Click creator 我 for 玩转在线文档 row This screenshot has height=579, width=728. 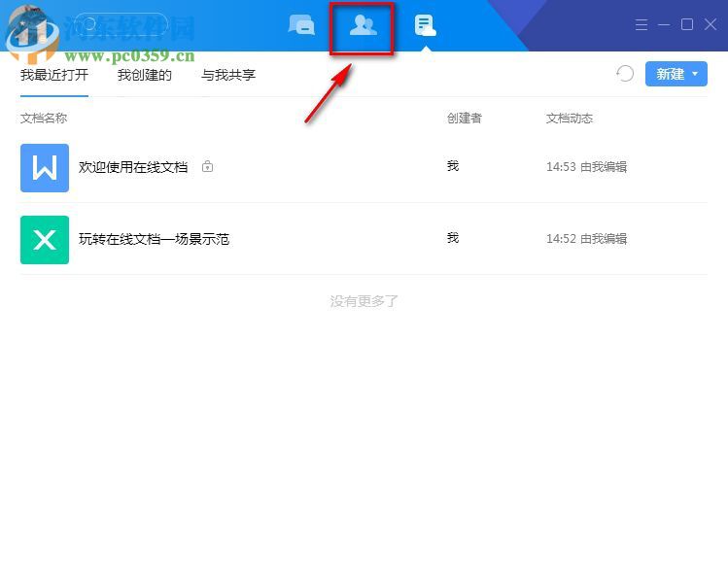tap(453, 238)
